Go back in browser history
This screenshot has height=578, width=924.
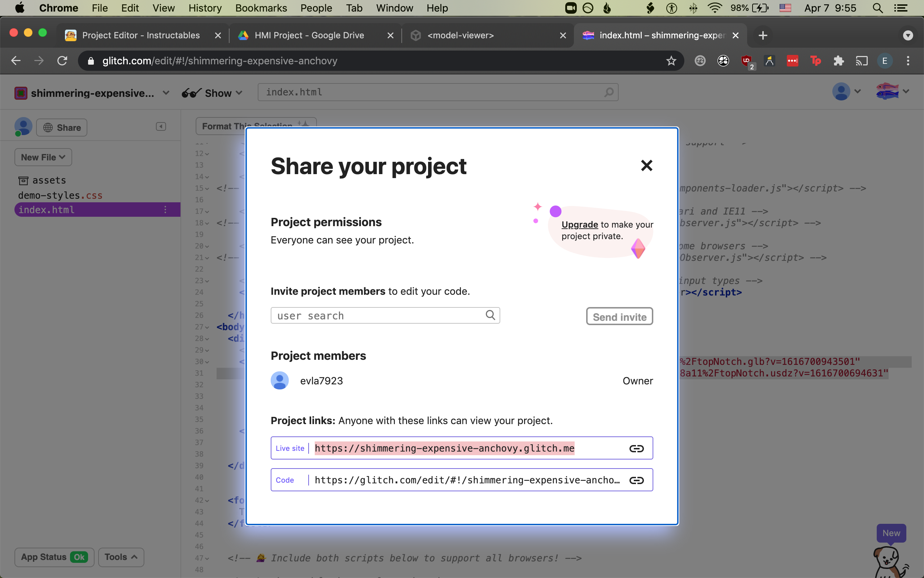pos(16,61)
